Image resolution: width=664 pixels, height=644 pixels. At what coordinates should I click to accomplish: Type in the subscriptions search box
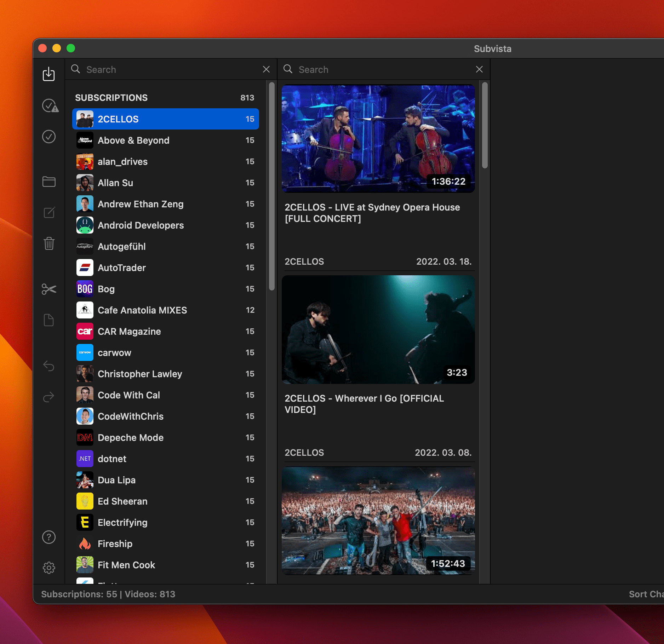pyautogui.click(x=170, y=69)
